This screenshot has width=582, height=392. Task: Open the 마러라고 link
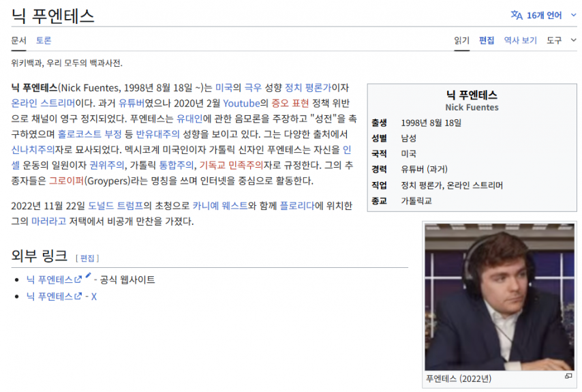point(48,222)
